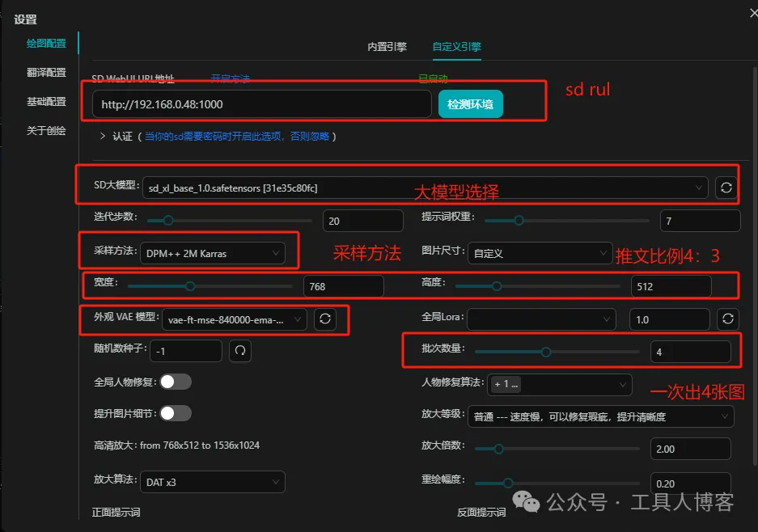Viewport: 758px width, 532px height.
Task: Click the SD WebUI URL input field
Action: click(259, 103)
